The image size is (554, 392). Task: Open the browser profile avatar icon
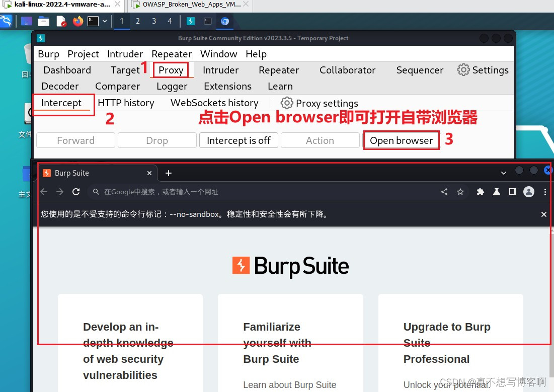point(528,192)
